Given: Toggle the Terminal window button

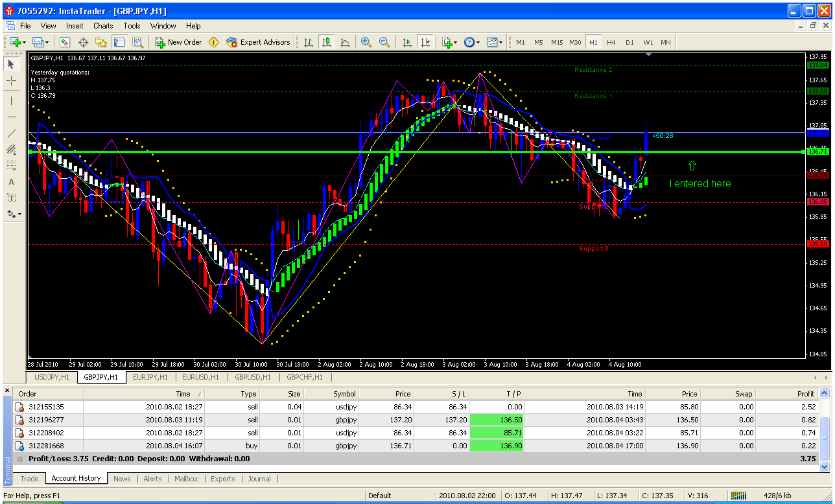Looking at the screenshot, I should [x=119, y=42].
